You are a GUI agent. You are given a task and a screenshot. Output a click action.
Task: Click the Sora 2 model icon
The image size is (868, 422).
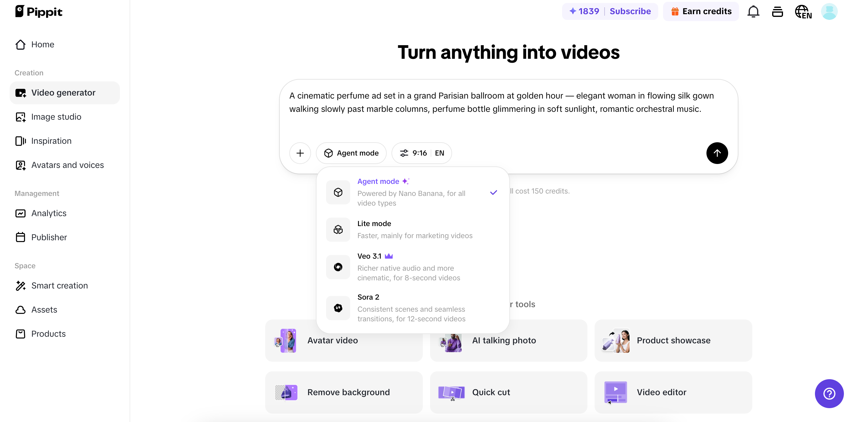pos(338,308)
